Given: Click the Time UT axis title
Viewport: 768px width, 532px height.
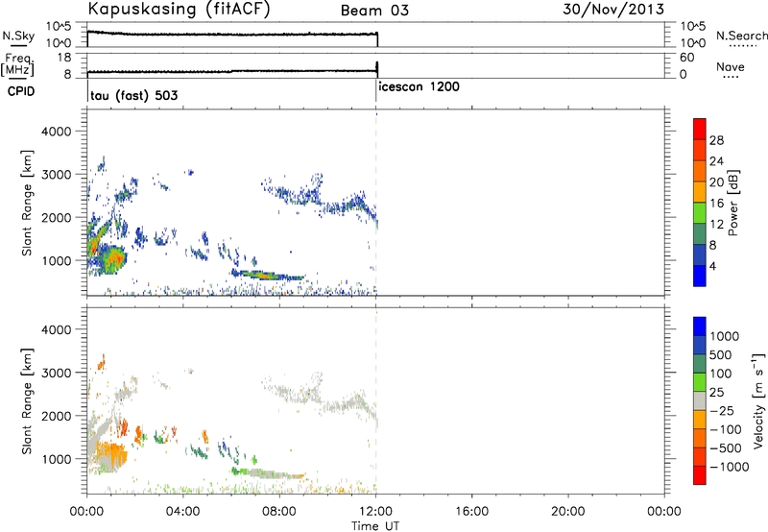Looking at the screenshot, I should (x=375, y=526).
